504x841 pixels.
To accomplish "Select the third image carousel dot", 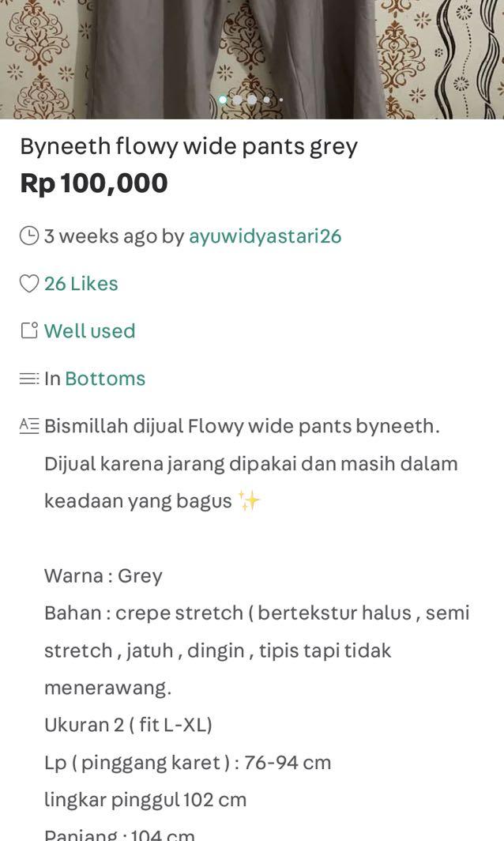I will 252,100.
